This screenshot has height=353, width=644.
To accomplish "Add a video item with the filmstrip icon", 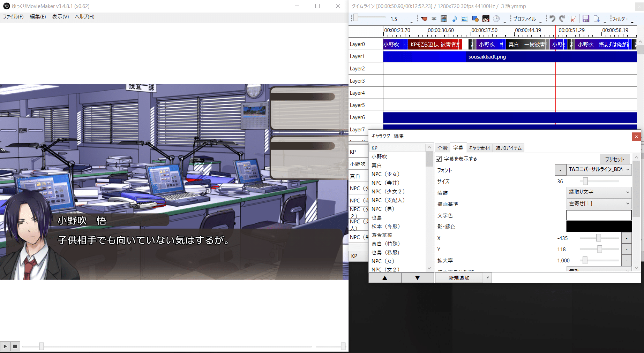I will [444, 19].
